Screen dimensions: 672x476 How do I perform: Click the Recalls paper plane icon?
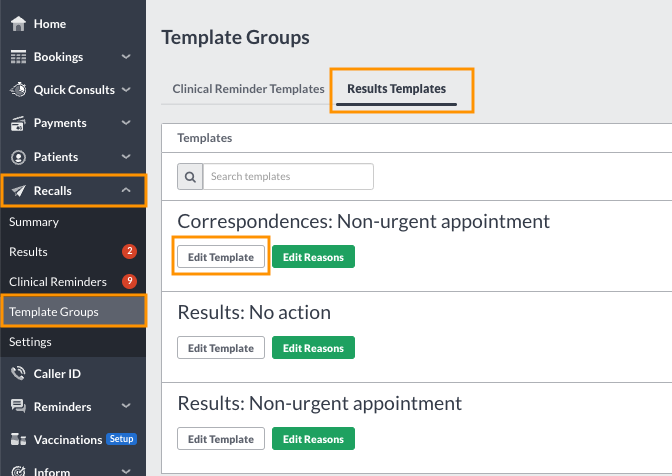(18, 191)
